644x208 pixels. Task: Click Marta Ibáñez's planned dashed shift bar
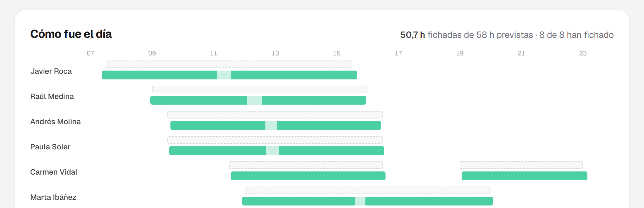point(368,190)
